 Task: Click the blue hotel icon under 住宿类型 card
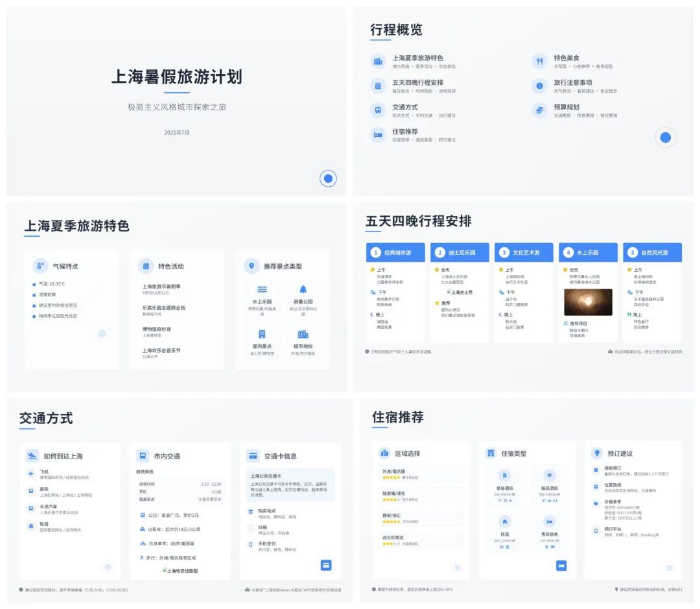click(x=561, y=566)
